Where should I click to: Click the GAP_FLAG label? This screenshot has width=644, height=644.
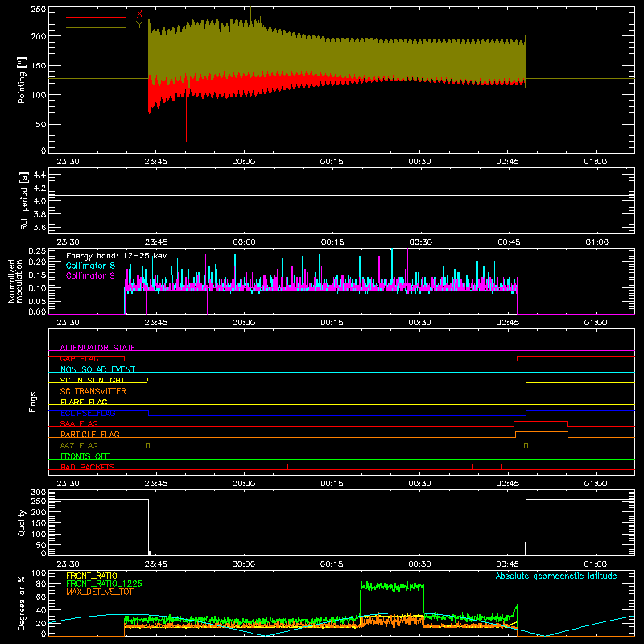pyautogui.click(x=79, y=358)
